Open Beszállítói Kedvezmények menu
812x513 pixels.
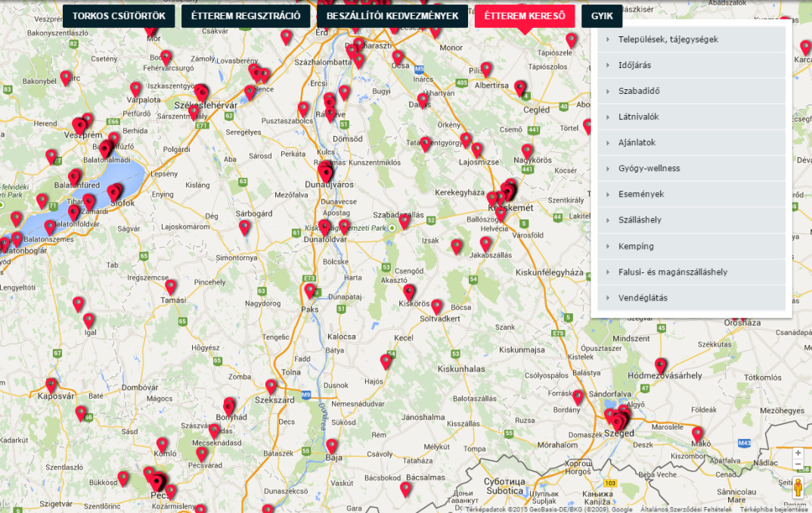[x=392, y=16]
